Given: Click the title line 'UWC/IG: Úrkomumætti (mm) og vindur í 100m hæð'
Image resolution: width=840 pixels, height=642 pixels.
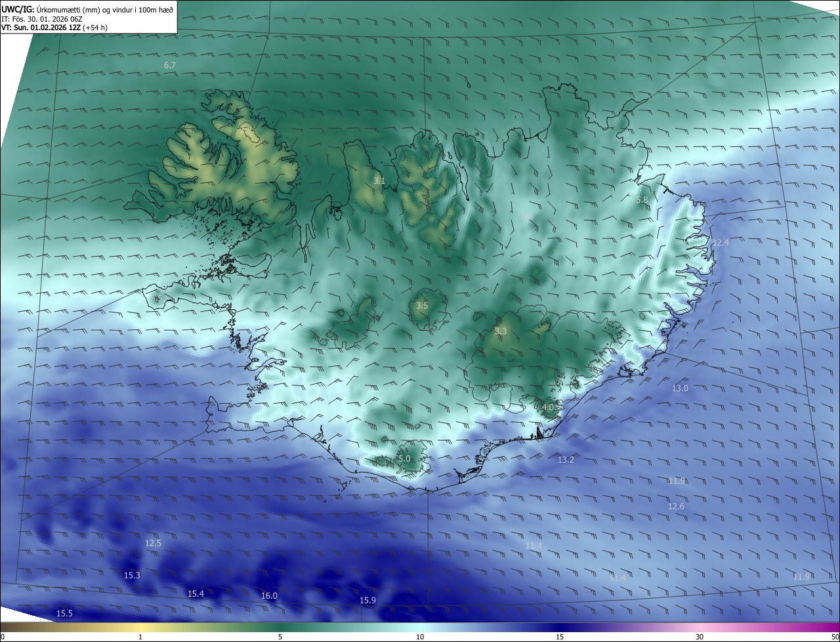Looking at the screenshot, I should click(x=87, y=9).
